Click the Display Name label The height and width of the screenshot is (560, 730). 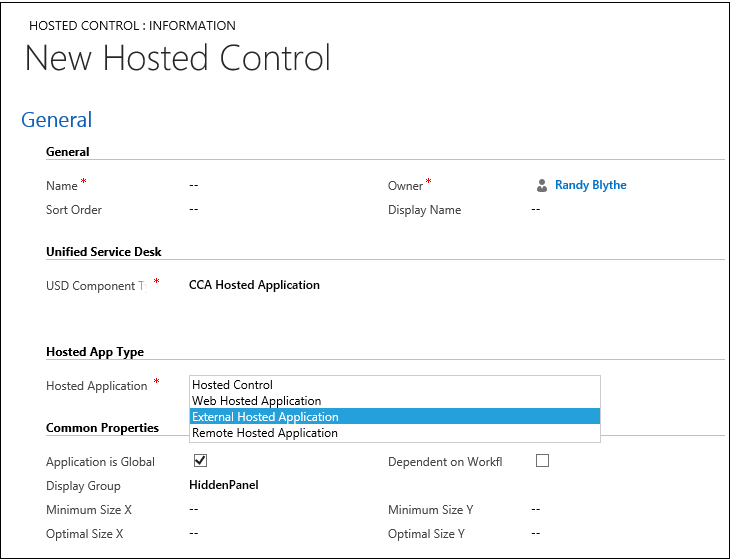tap(424, 210)
